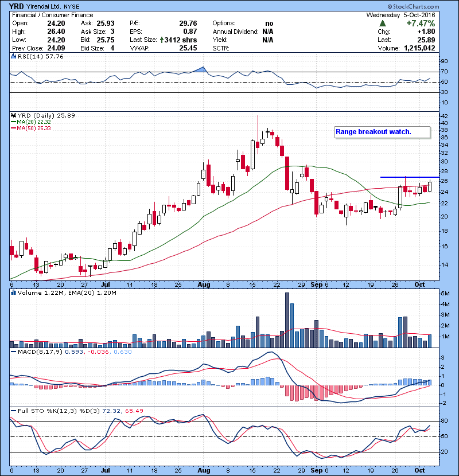Click the green up-arrow change indicator
Image resolution: width=459 pixels, height=476 pixels.
pyautogui.click(x=383, y=24)
